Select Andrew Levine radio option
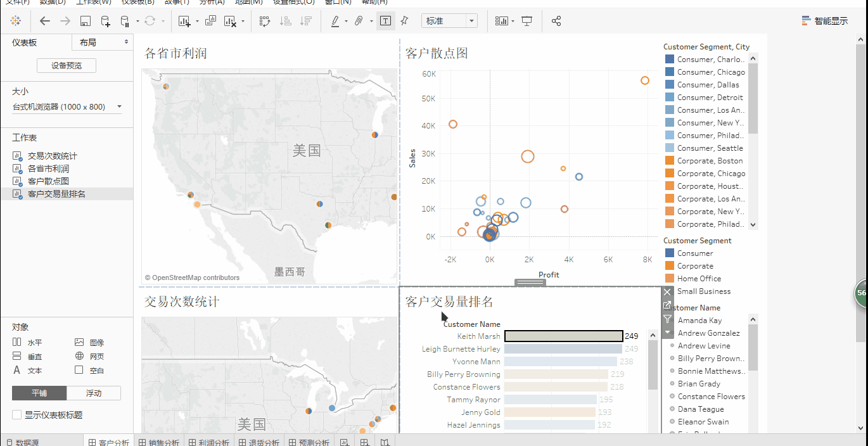The width and height of the screenshot is (868, 446). point(672,346)
